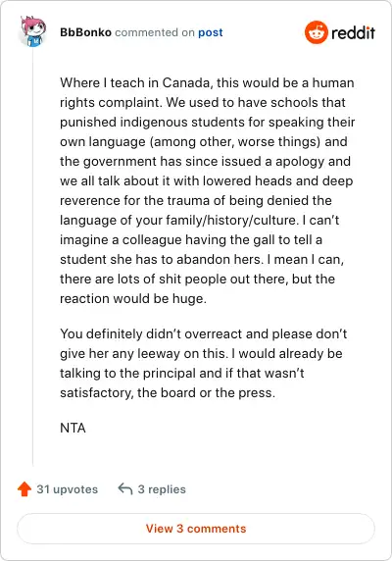Click "satisfactory, the board or the press."

coord(168,393)
